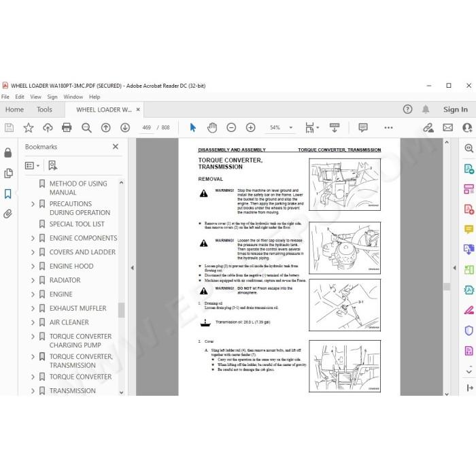Click Sign In
The width and height of the screenshot is (476, 476).
coord(456,109)
